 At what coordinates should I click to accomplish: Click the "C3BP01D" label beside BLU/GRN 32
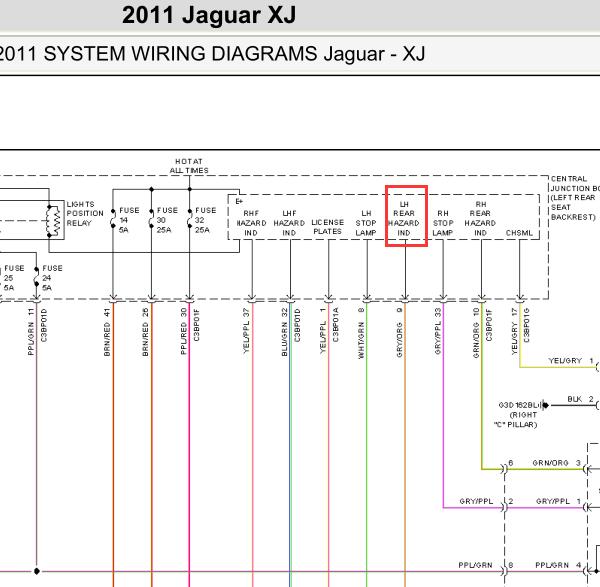point(297,325)
